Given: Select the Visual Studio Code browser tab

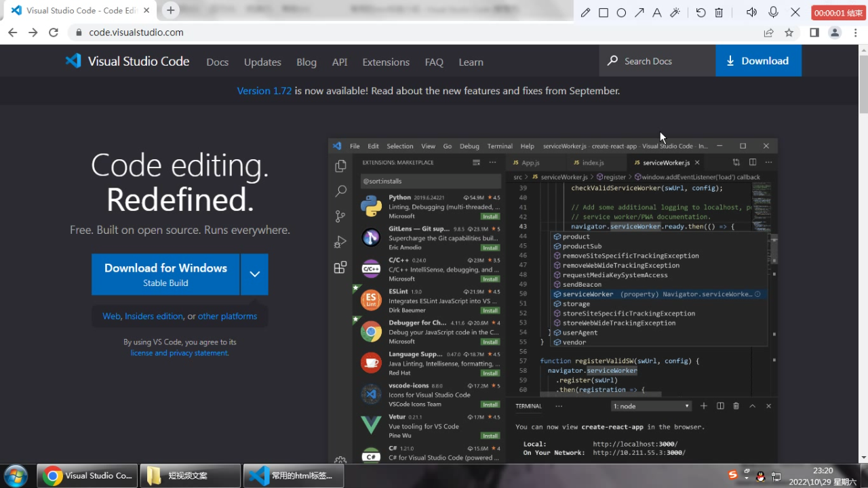Looking at the screenshot, I should 80,11.
